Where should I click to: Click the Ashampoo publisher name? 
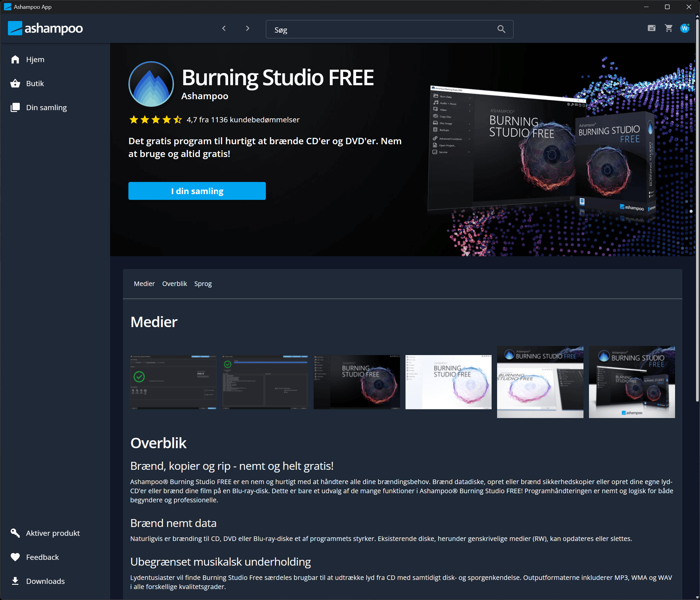[205, 96]
